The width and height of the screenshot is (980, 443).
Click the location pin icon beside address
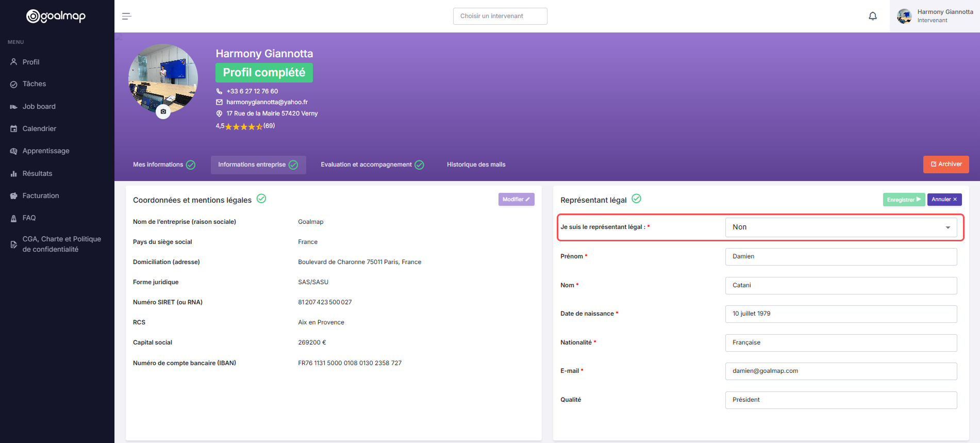click(x=219, y=113)
